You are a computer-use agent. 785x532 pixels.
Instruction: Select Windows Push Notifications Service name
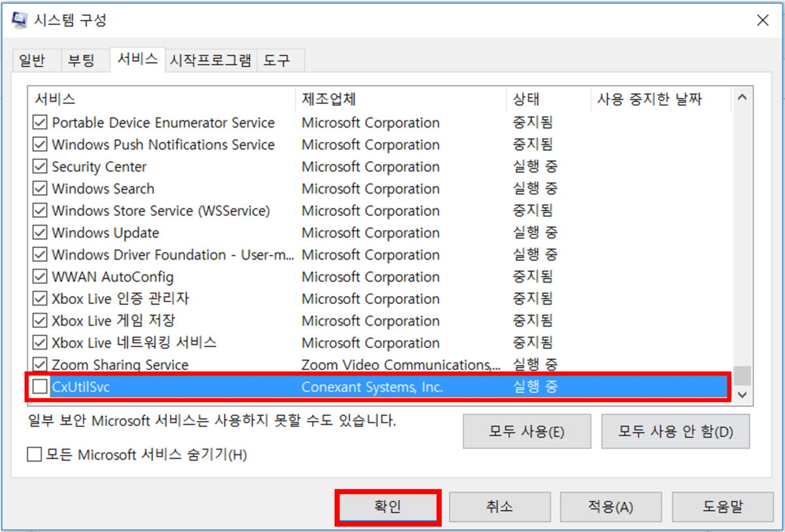pos(163,144)
